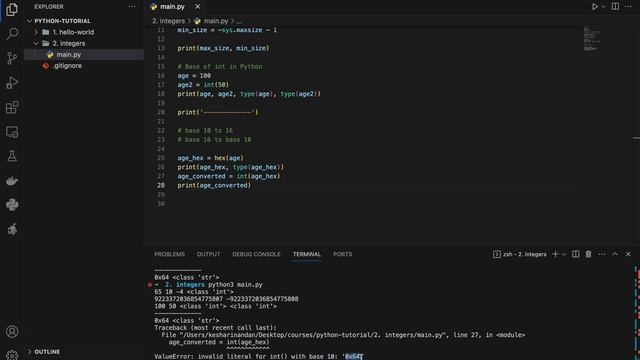
Task: Maximize the panel size chevron
Action: coord(615,254)
